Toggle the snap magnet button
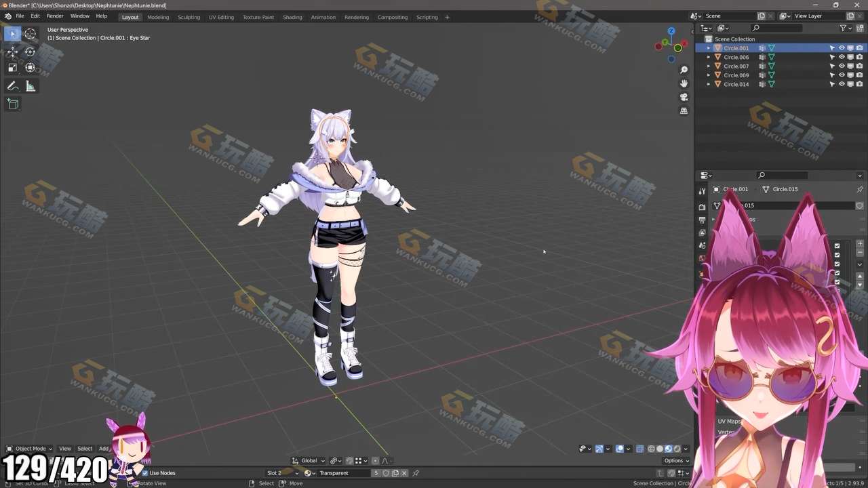The width and height of the screenshot is (868, 488). click(349, 461)
